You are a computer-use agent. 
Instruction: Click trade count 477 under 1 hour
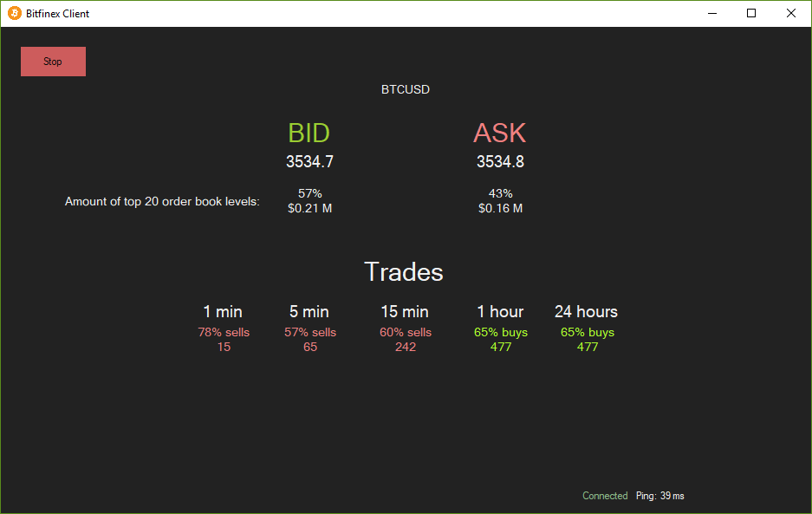pos(501,348)
